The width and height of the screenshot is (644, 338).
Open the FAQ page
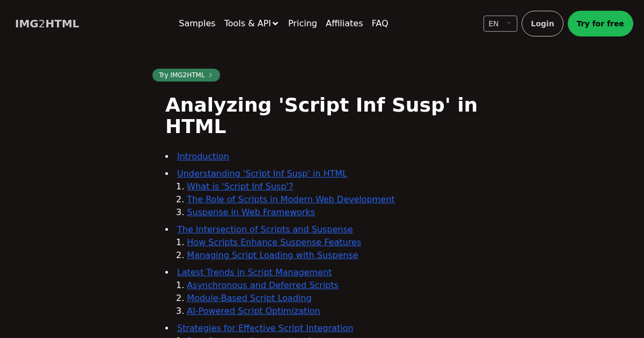(379, 24)
